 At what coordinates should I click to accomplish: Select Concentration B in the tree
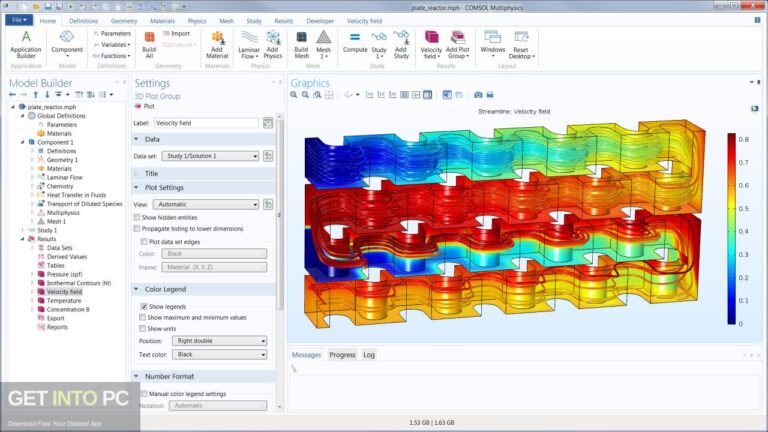click(68, 310)
